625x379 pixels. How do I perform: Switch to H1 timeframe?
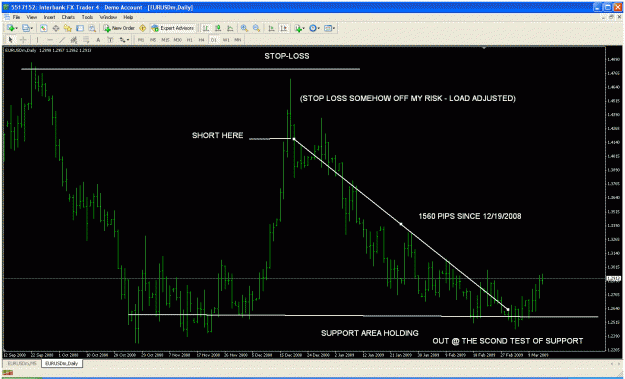(190, 39)
